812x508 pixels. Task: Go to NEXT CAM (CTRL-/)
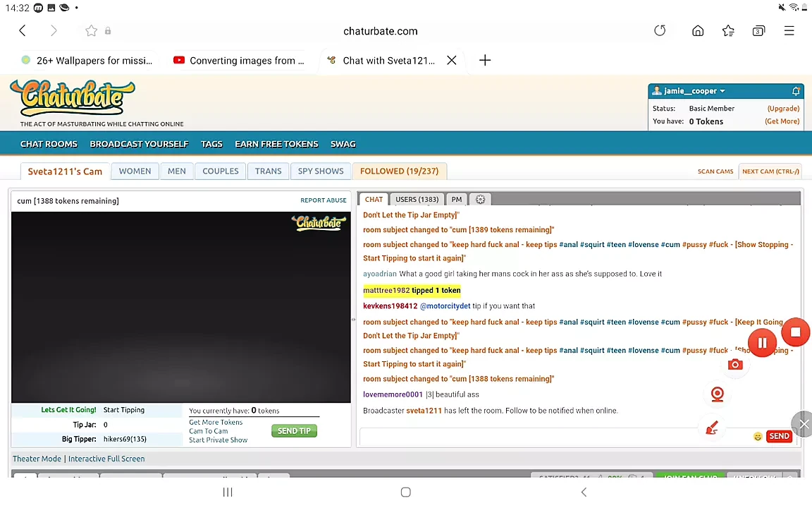click(770, 171)
